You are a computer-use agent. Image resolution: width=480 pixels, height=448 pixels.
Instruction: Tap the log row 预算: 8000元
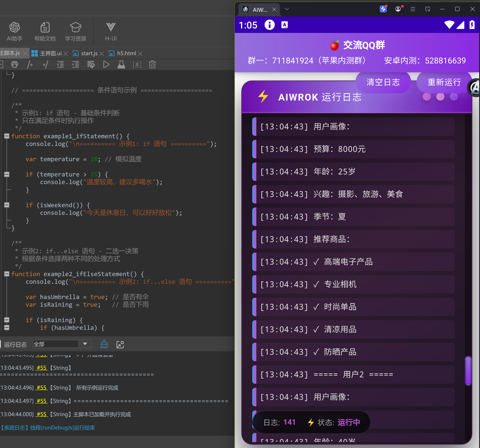point(353,149)
